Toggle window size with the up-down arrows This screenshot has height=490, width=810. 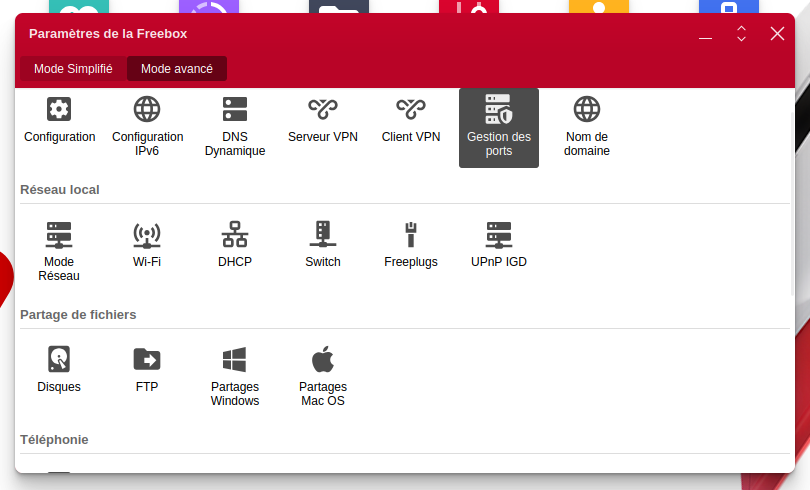tap(741, 34)
